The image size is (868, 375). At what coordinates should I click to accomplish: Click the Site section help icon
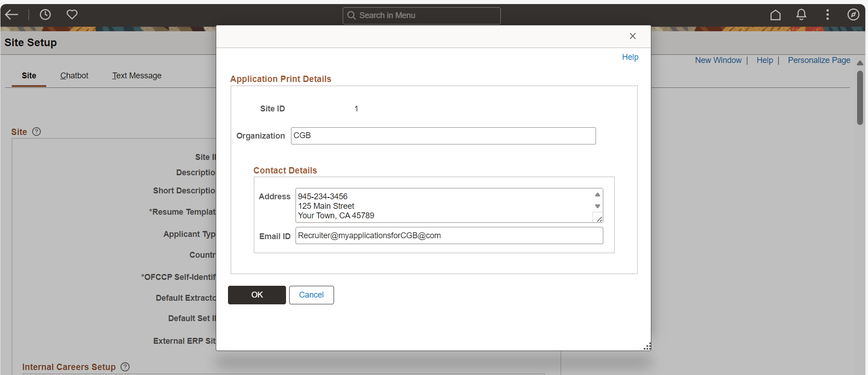pyautogui.click(x=37, y=132)
